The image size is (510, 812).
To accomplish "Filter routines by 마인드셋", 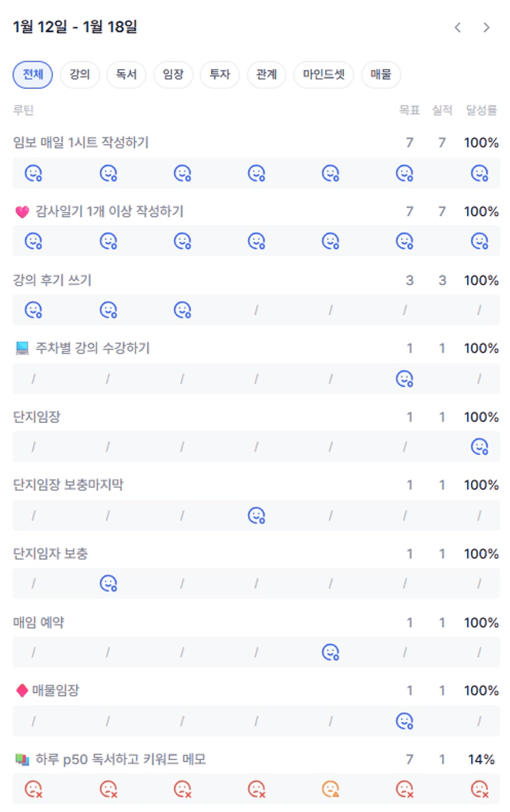I will 324,75.
